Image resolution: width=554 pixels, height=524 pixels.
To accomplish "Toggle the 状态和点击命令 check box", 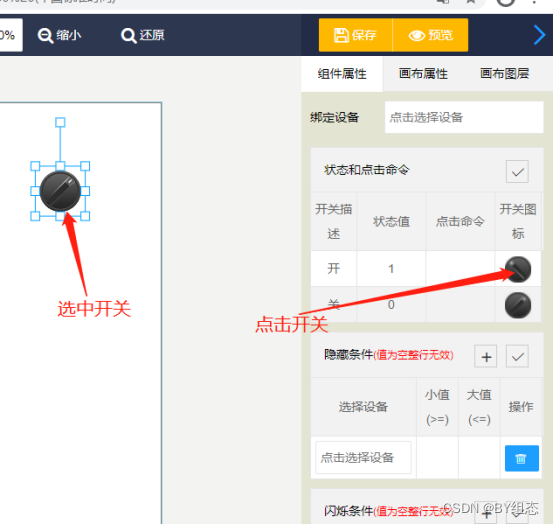I will click(x=517, y=172).
